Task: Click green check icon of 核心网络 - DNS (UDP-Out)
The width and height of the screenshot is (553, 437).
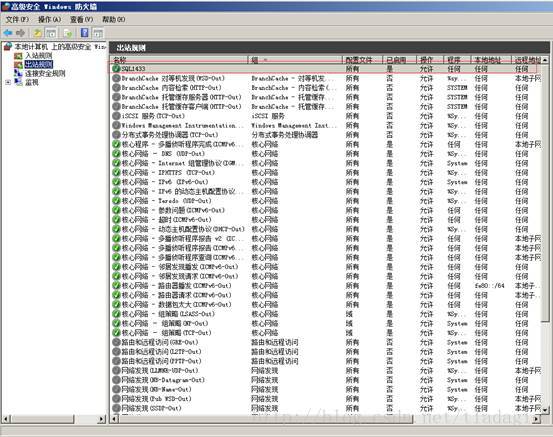Action: click(116, 153)
